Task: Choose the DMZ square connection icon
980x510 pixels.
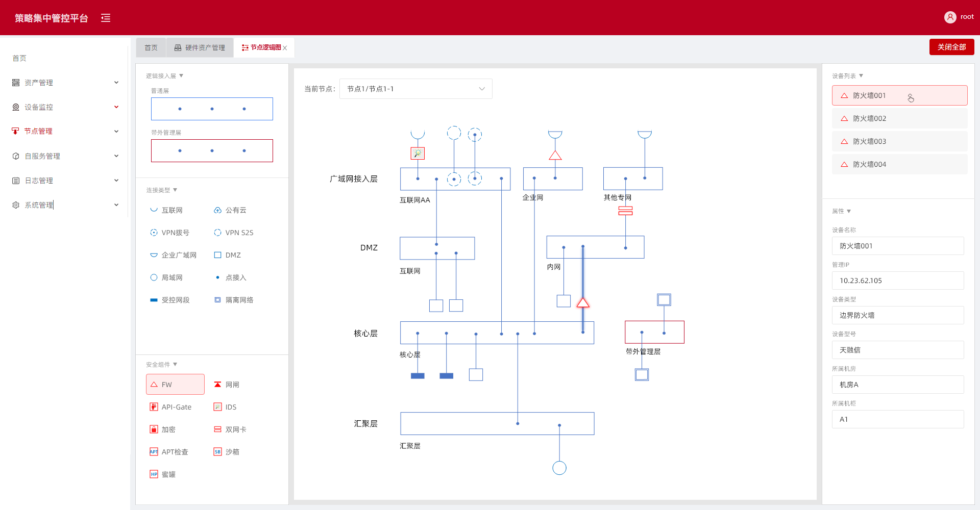Action: tap(217, 255)
